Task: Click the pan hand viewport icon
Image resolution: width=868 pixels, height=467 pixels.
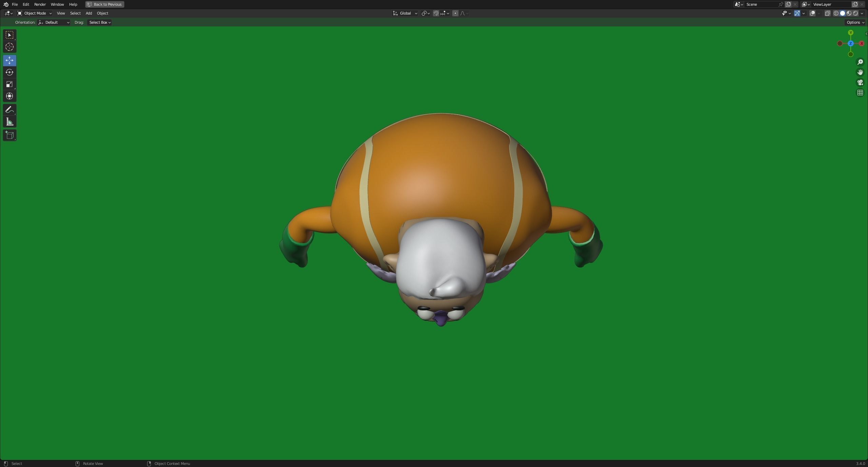Action: coord(860,72)
